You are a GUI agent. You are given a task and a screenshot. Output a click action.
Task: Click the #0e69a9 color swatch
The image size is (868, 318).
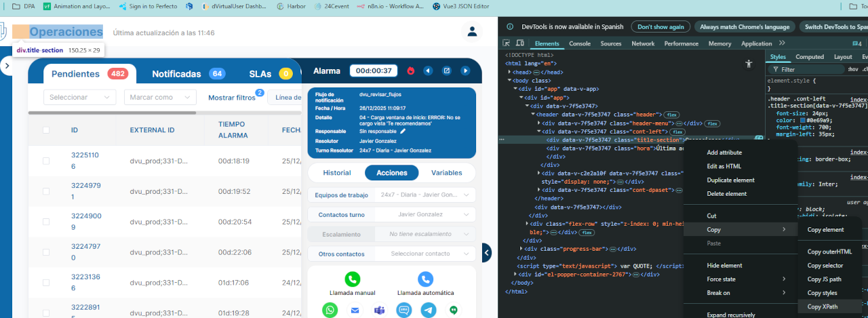click(803, 120)
